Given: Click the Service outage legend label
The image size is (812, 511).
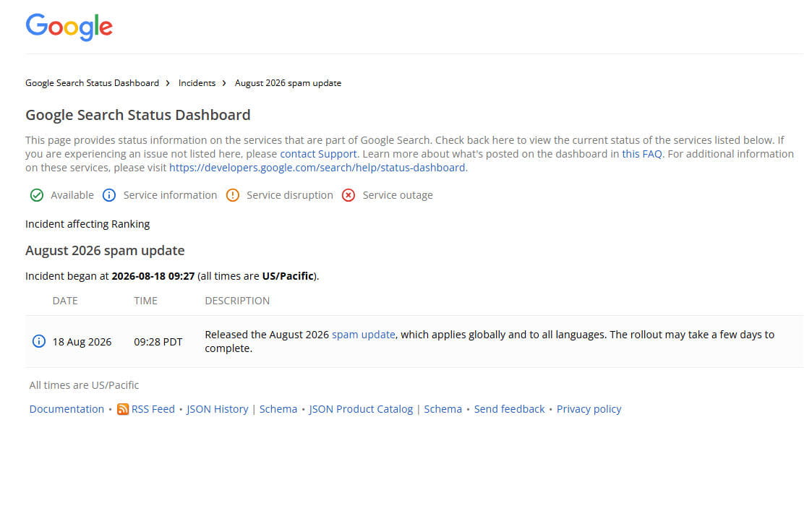Looking at the screenshot, I should tap(398, 195).
